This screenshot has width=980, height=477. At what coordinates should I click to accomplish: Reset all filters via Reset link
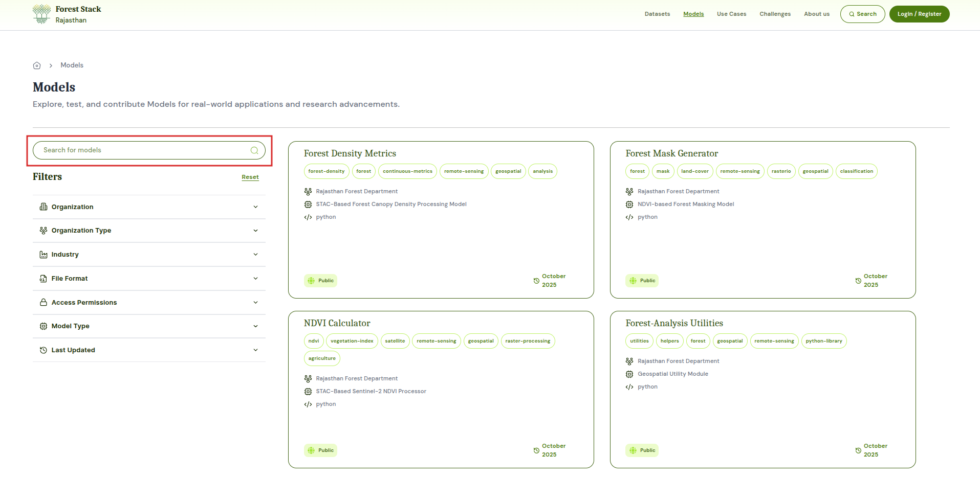[x=250, y=177]
